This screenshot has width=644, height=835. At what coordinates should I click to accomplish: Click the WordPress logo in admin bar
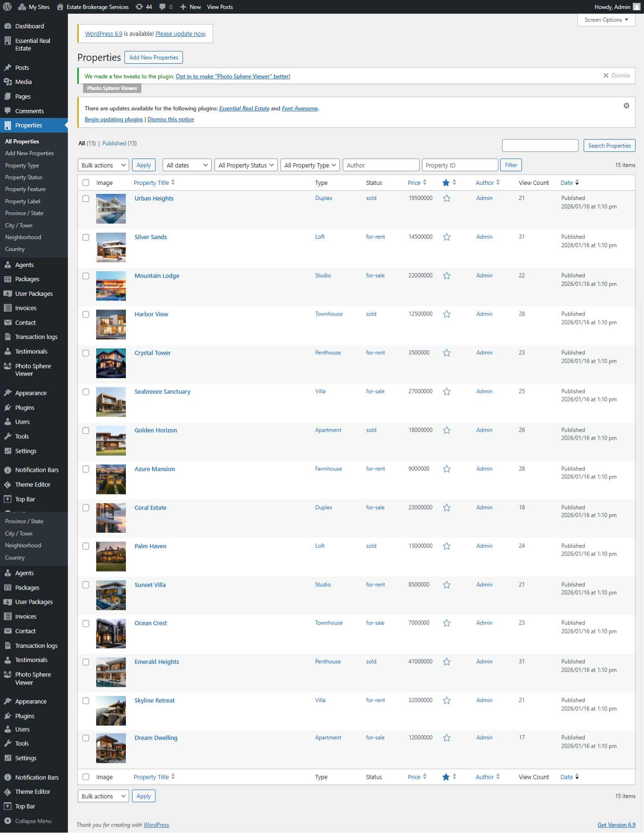click(8, 7)
